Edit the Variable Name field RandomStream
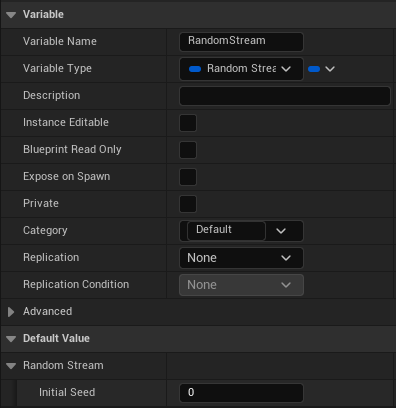This screenshot has width=396, height=408. (x=241, y=42)
